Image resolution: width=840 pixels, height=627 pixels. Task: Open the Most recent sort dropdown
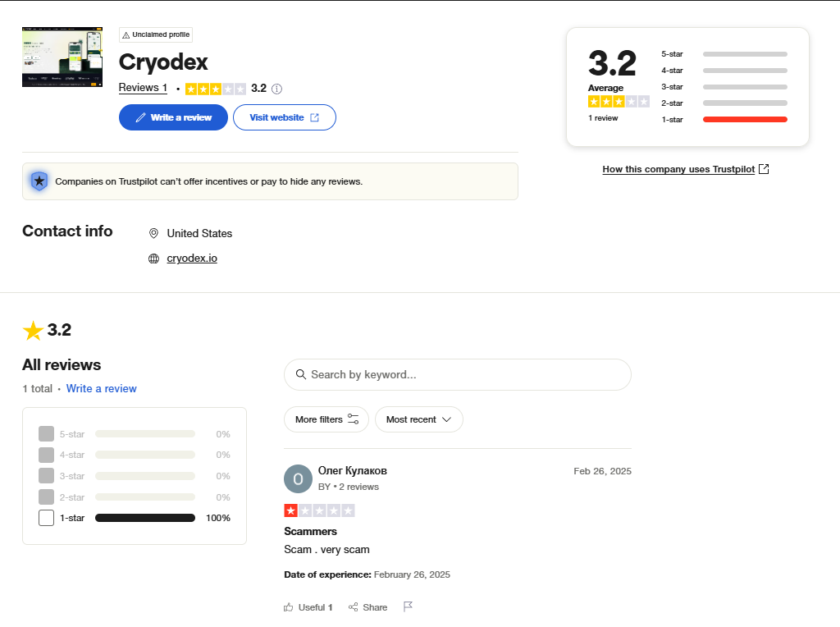point(419,419)
